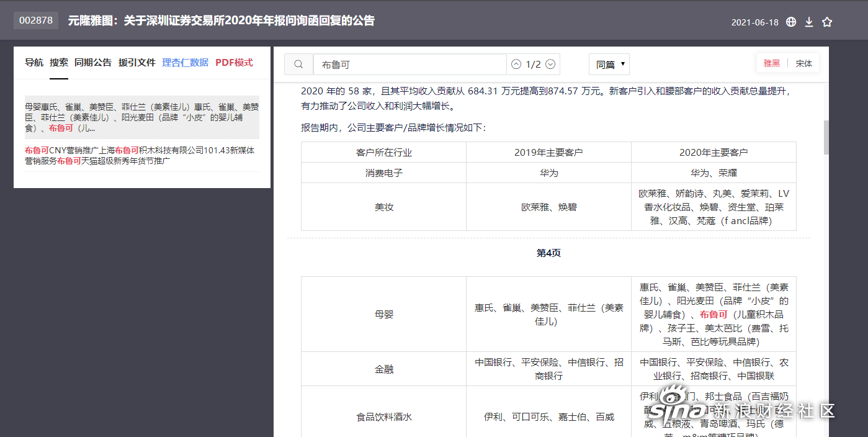Click the 2020年主要客户 column header
868x437 pixels.
(714, 153)
